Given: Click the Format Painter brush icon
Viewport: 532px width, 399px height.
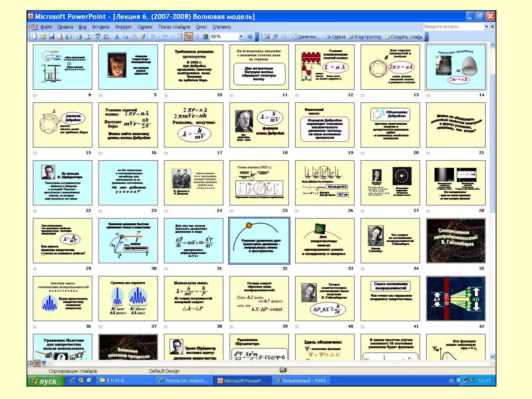Looking at the screenshot, I should pyautogui.click(x=142, y=37).
